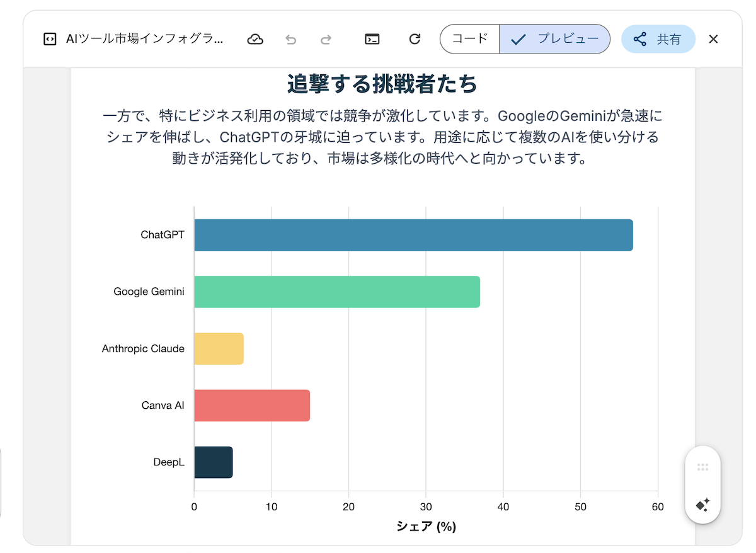
Task: Click the sparkle AI assist icon
Action: tap(703, 505)
